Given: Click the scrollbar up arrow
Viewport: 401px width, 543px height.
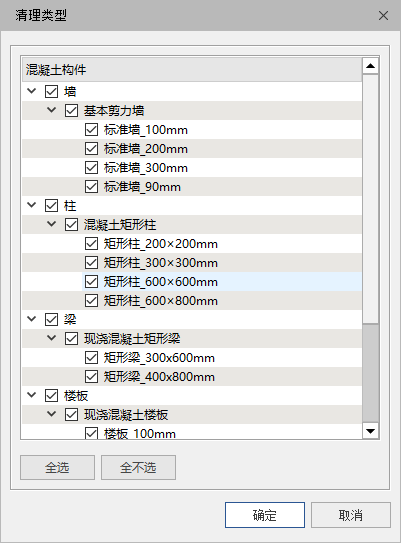Looking at the screenshot, I should (x=370, y=66).
